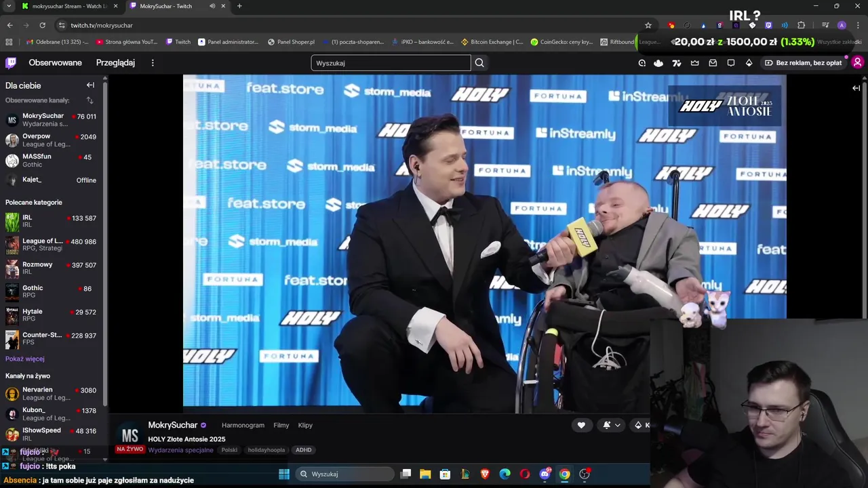
Task: Click the Twitch search magnifier button
Action: pos(479,63)
